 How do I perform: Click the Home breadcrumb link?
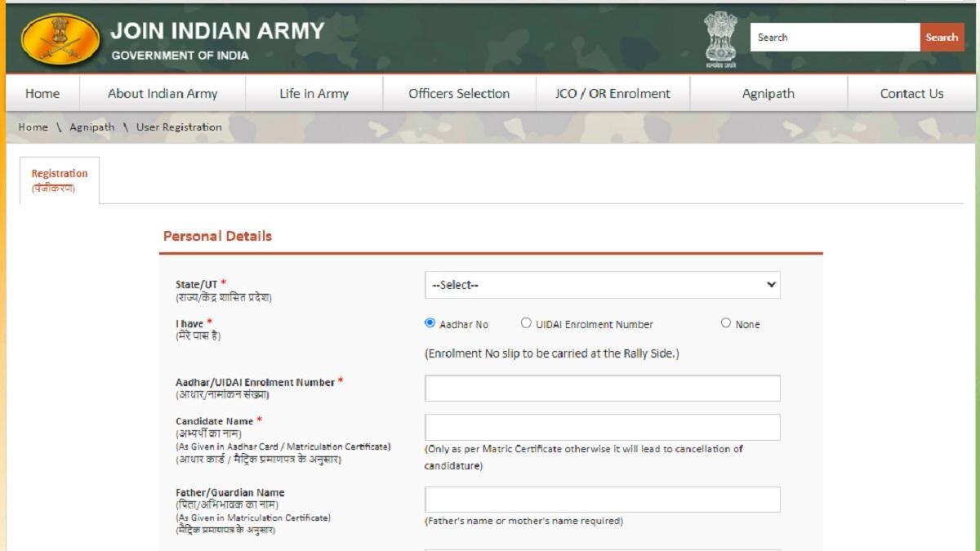[x=33, y=127]
